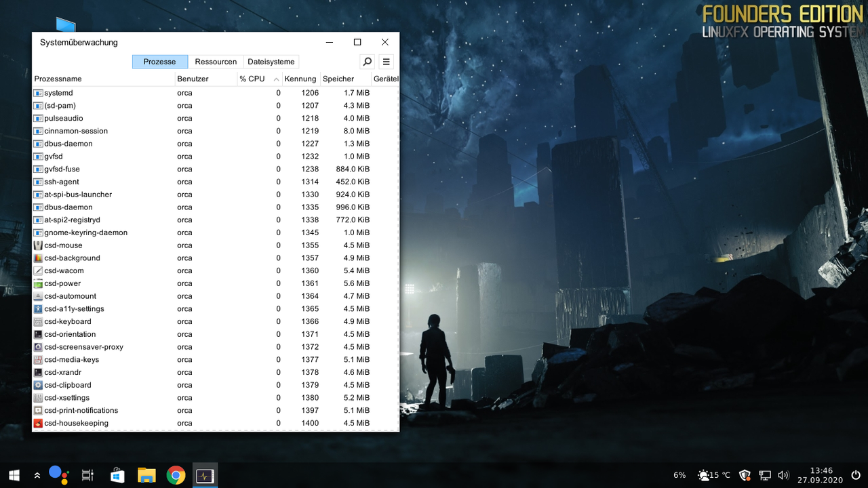Launch Google Chrome from the taskbar
This screenshot has height=488, width=868.
[176, 476]
